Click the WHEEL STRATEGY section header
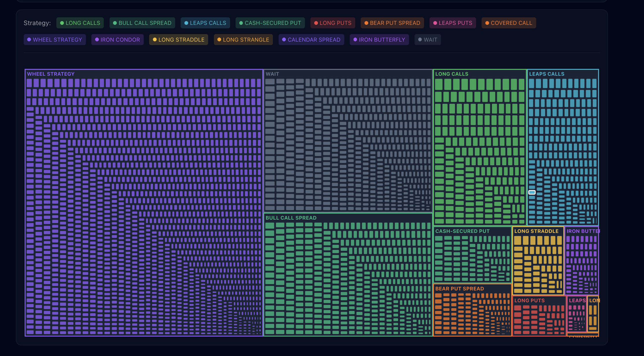 click(51, 74)
